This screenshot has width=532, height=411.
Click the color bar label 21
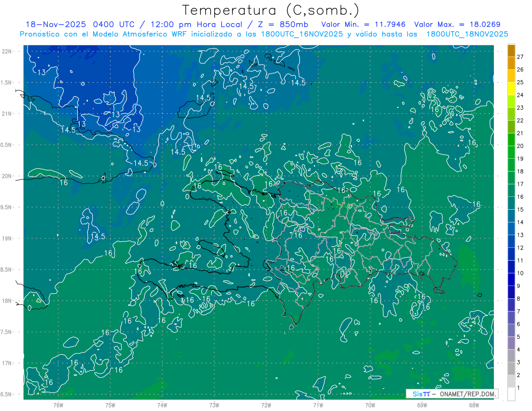(x=520, y=133)
